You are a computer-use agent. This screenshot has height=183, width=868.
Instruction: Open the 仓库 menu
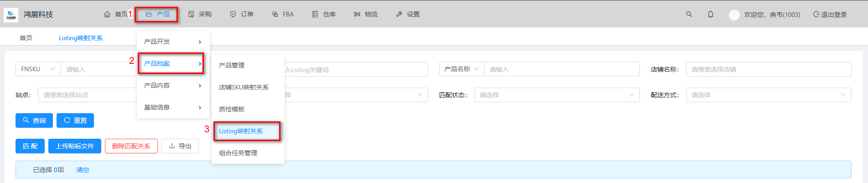(x=324, y=15)
